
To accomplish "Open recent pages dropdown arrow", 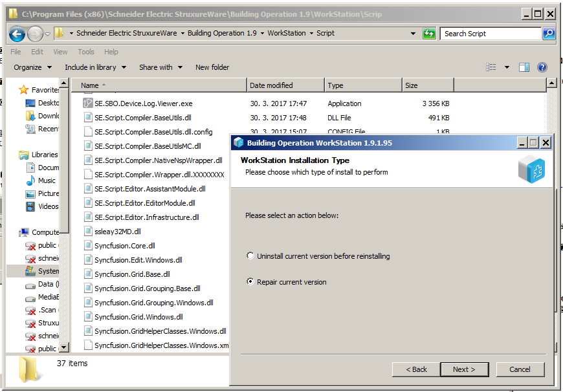I will coord(48,34).
